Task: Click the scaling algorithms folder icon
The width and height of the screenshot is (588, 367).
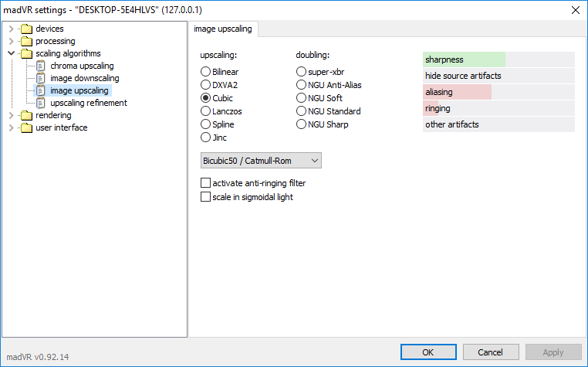Action: (x=27, y=54)
